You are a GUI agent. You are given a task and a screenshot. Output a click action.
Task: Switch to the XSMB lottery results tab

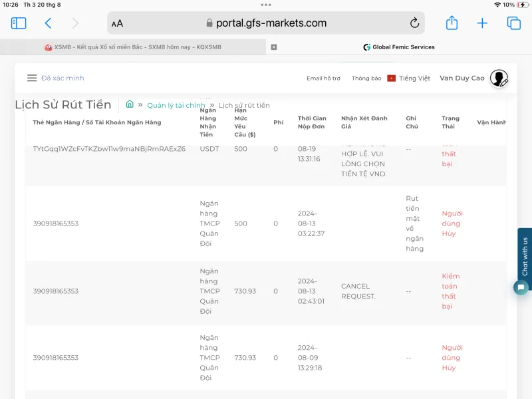133,47
